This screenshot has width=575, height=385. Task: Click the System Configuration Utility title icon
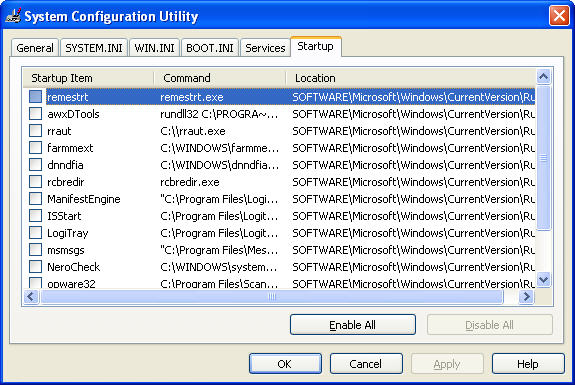tap(13, 16)
